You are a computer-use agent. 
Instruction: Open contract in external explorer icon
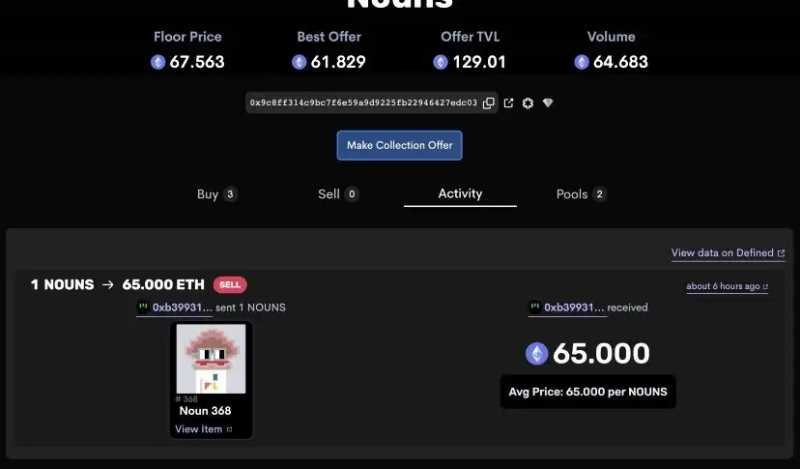[508, 103]
